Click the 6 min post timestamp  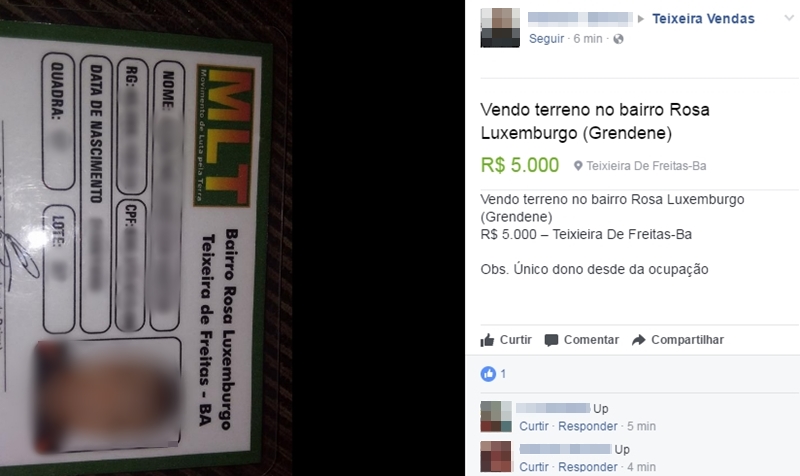click(588, 39)
